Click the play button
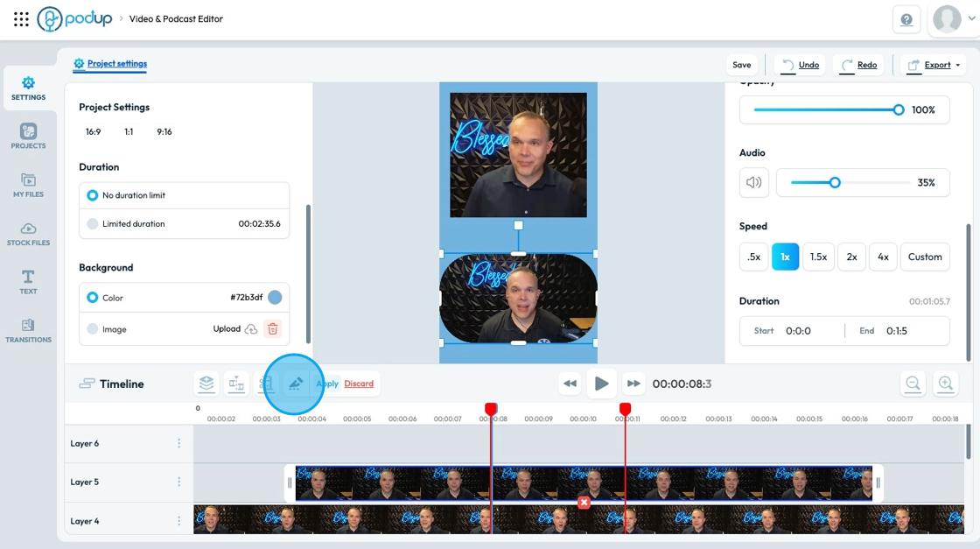 pyautogui.click(x=601, y=384)
